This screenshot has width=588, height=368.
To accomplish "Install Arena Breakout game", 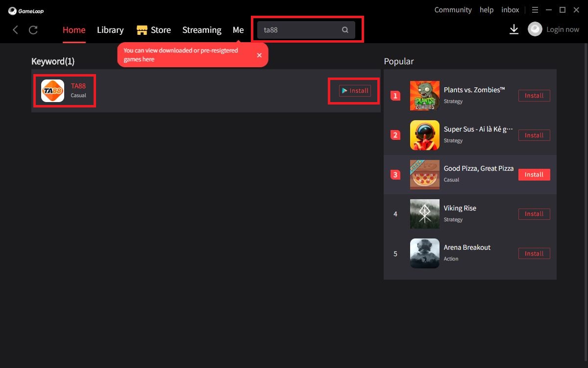I will [534, 254].
